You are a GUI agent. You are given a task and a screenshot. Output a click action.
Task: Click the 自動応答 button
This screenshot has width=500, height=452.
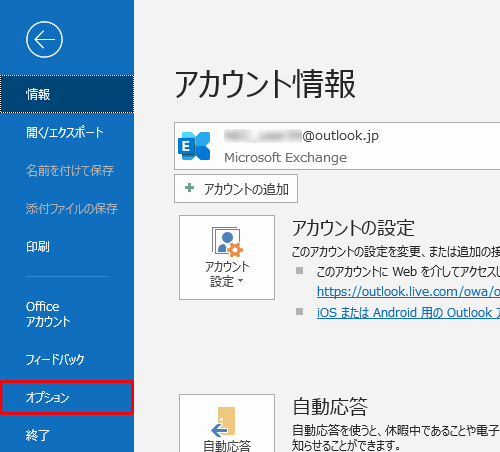click(x=227, y=423)
